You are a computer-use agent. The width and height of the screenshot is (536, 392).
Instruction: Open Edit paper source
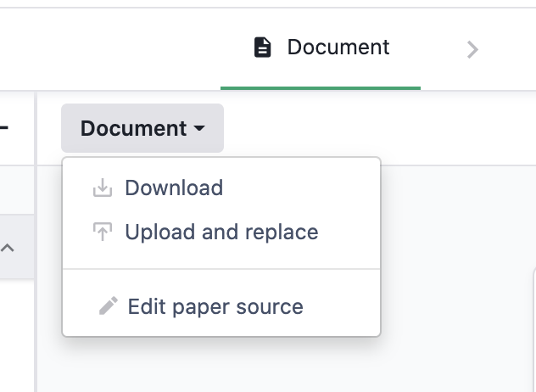click(x=221, y=306)
